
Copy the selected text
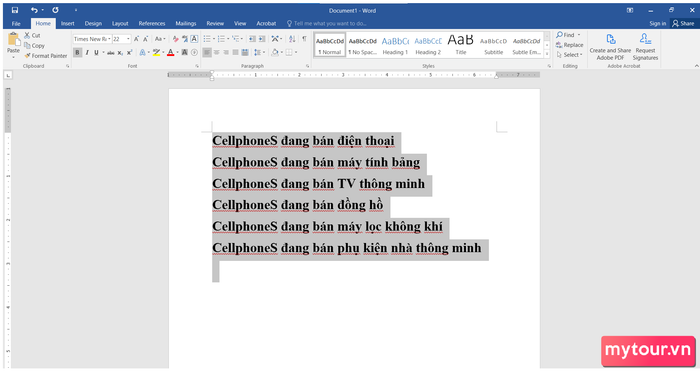(x=34, y=46)
